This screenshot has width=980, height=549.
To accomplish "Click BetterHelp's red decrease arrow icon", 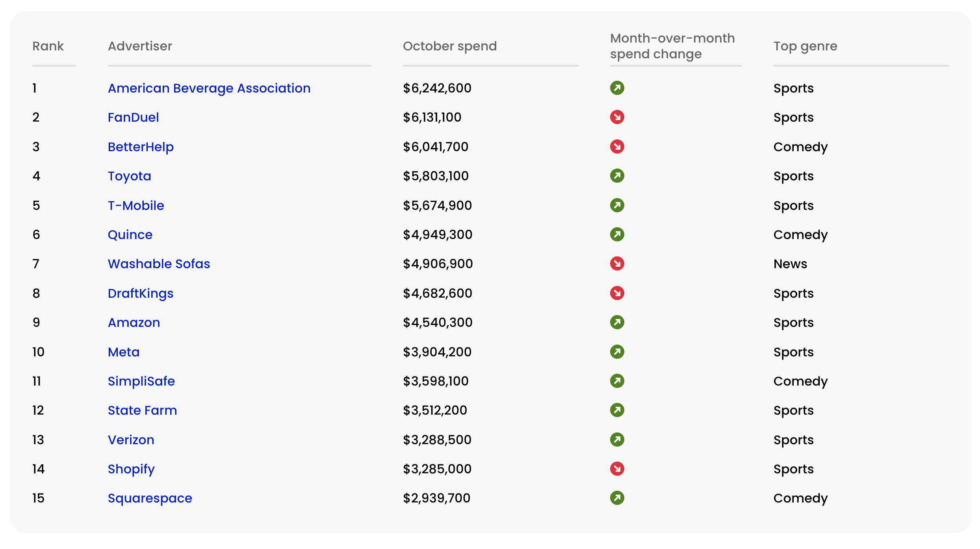I will coord(617,147).
